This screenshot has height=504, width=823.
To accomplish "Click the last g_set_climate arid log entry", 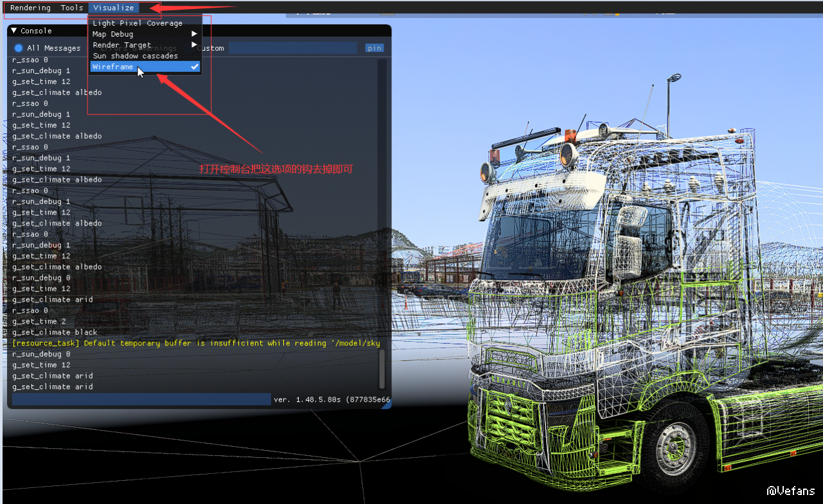I will point(53,387).
